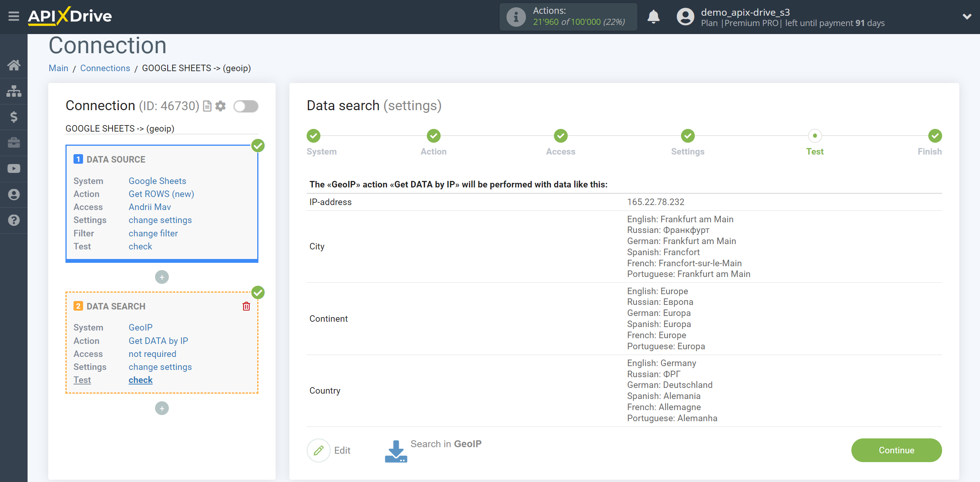The image size is (980, 482).
Task: Click check in Data Search block
Action: coord(140,380)
